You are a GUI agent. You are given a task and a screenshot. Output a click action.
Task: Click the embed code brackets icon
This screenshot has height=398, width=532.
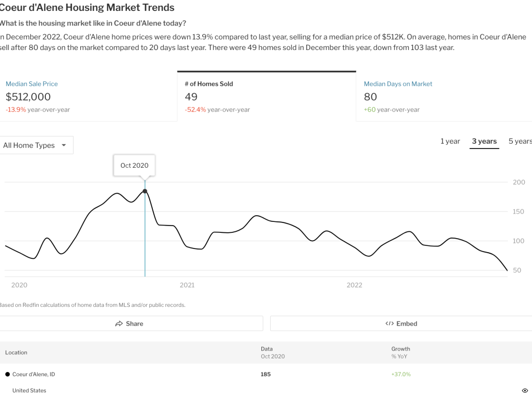click(x=389, y=324)
